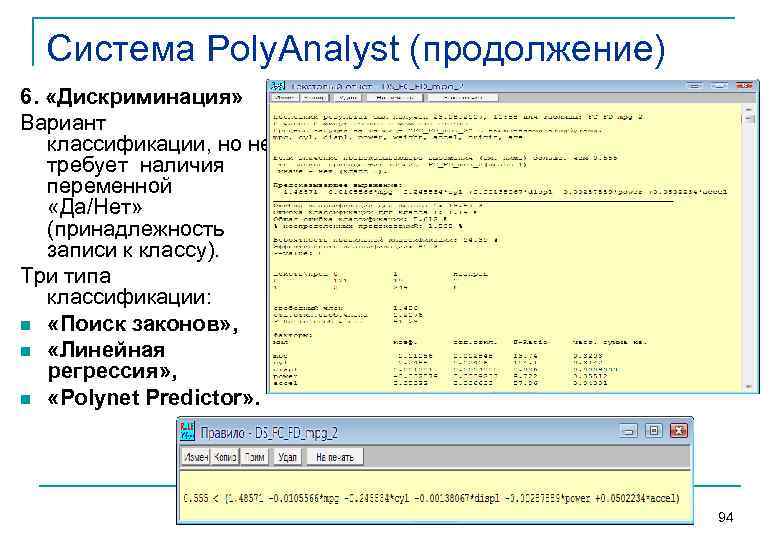The width and height of the screenshot is (780, 540).
Task: Click the accel row in the factors table
Action: click(440, 383)
